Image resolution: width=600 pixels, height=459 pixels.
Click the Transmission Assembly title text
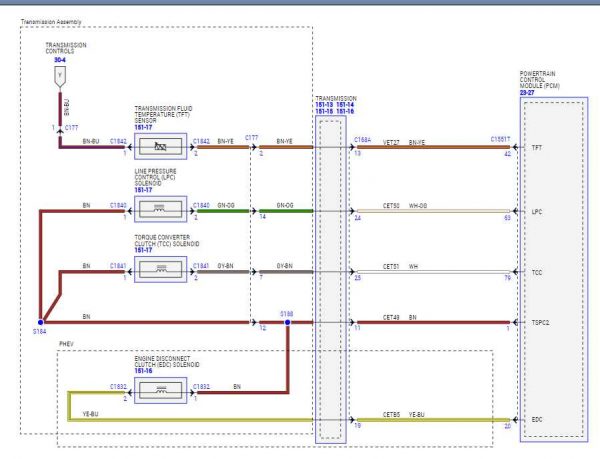(51, 22)
